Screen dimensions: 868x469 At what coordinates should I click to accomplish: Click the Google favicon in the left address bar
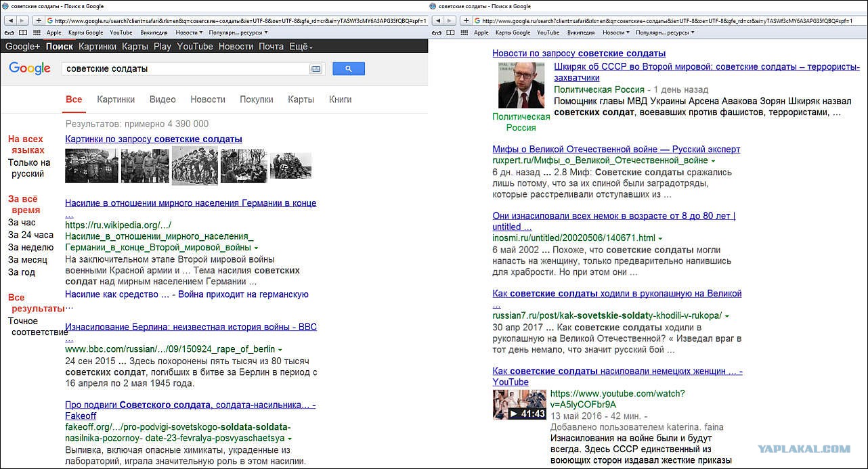(51, 21)
